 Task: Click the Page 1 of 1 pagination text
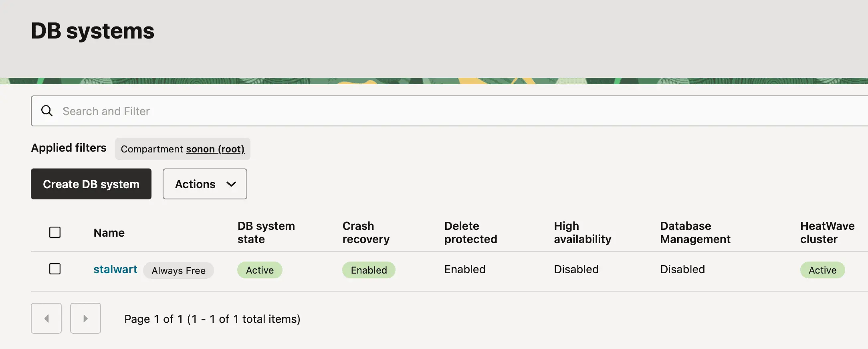click(x=212, y=319)
